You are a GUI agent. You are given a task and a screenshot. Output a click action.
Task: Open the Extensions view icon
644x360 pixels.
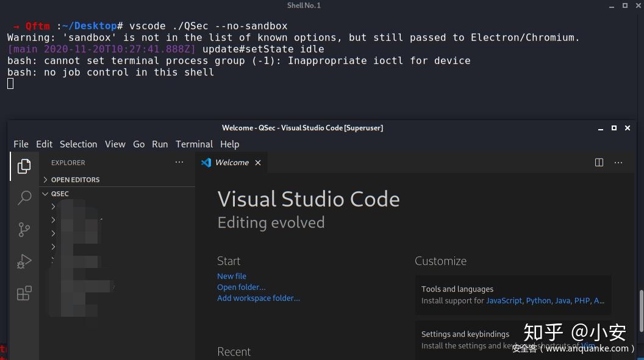click(24, 294)
